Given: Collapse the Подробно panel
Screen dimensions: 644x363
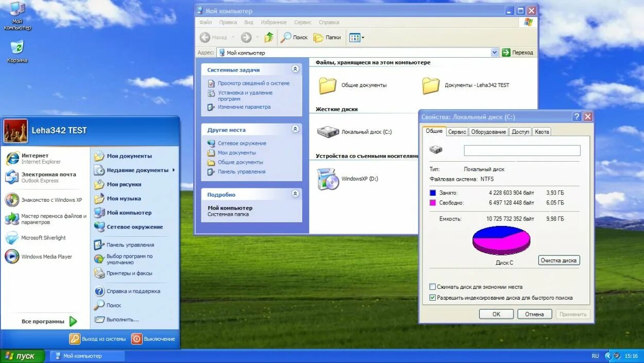Looking at the screenshot, I should pos(295,194).
